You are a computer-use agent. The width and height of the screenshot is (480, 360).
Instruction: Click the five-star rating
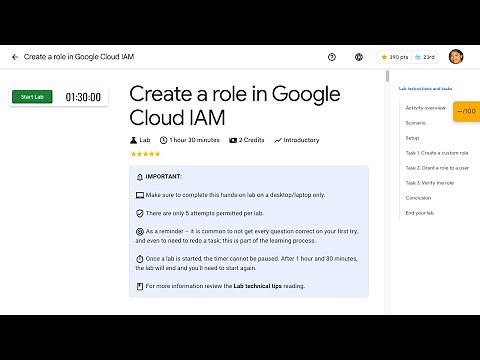click(145, 154)
